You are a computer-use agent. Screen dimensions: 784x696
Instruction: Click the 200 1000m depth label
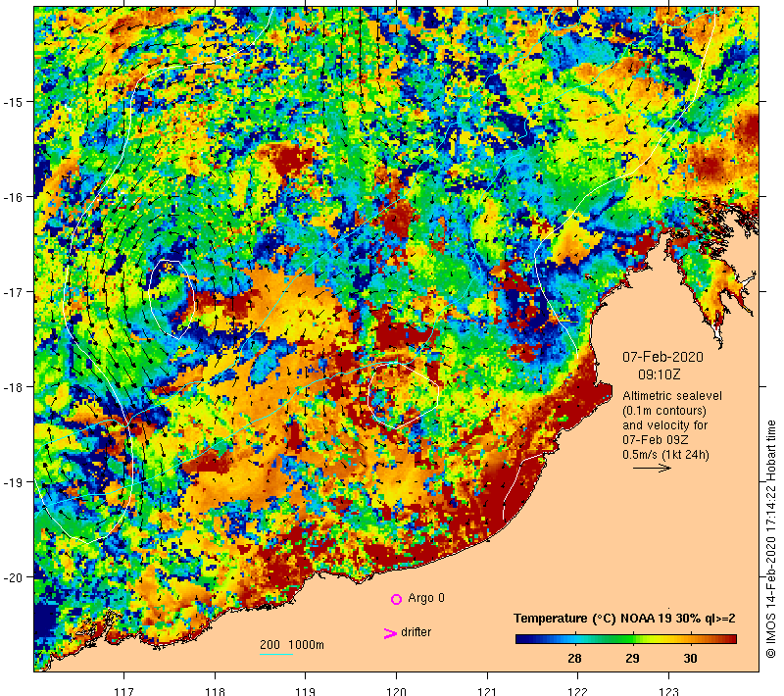coord(292,645)
